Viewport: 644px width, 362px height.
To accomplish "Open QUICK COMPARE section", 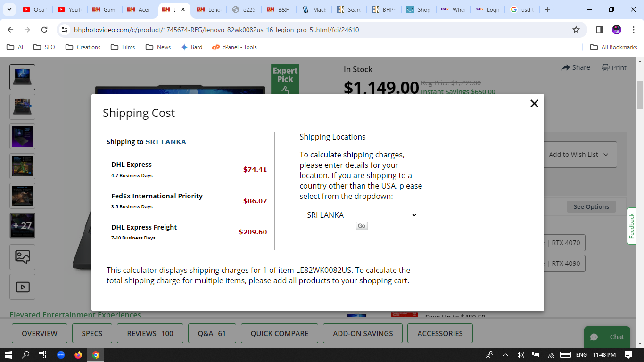I will [280, 333].
